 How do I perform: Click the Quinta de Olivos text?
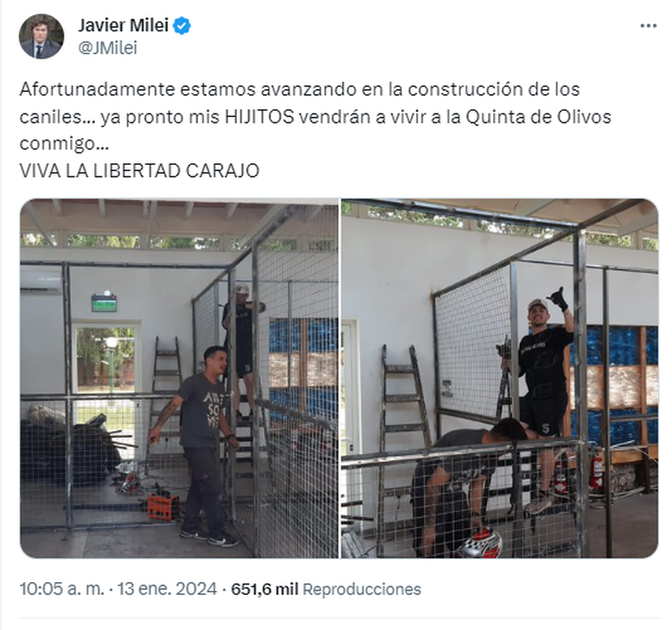[538, 116]
